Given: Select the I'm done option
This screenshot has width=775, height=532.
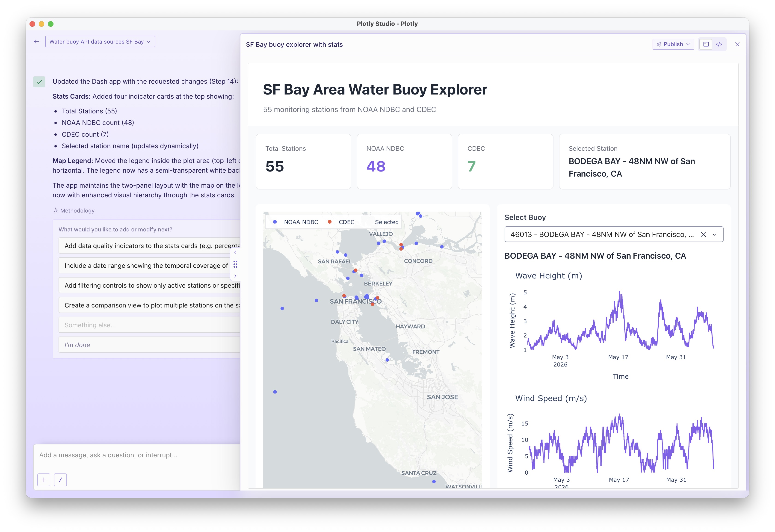Looking at the screenshot, I should (149, 345).
